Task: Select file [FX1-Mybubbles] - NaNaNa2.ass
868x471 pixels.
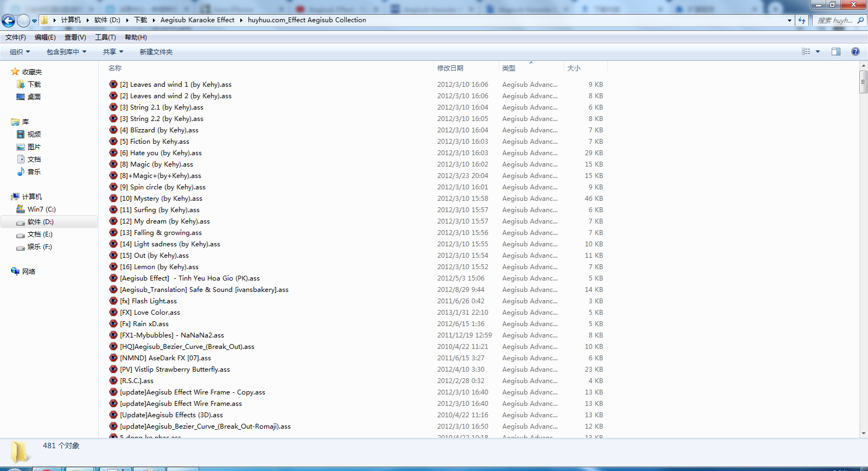Action: [x=172, y=335]
